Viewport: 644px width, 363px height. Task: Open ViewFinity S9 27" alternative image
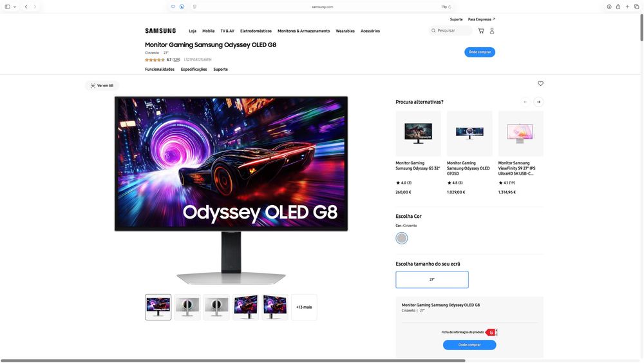coord(521,133)
